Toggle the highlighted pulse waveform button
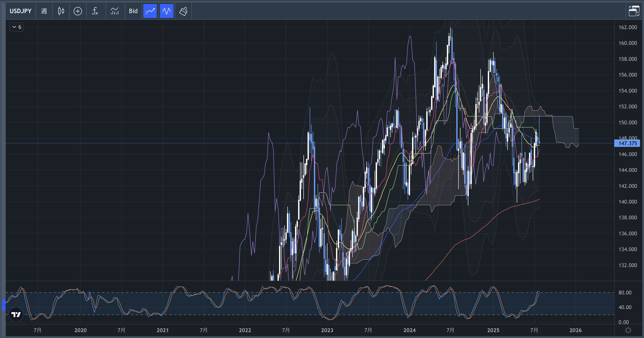 167,11
